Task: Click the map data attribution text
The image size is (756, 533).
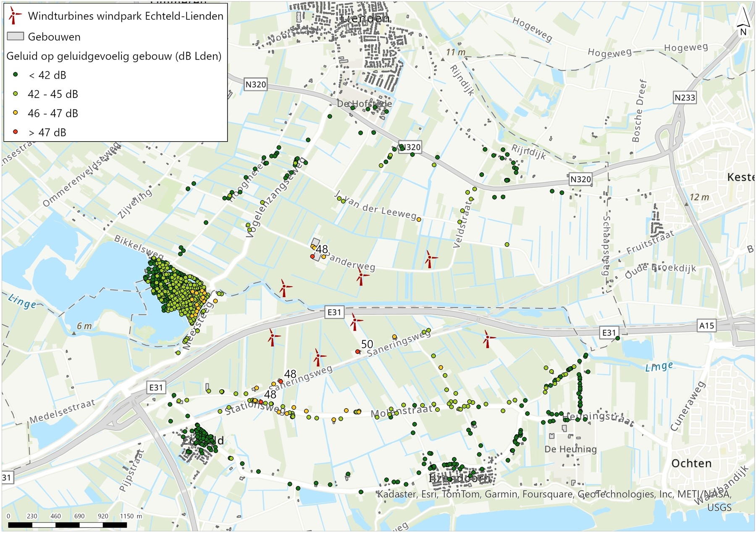Action: pos(554,494)
